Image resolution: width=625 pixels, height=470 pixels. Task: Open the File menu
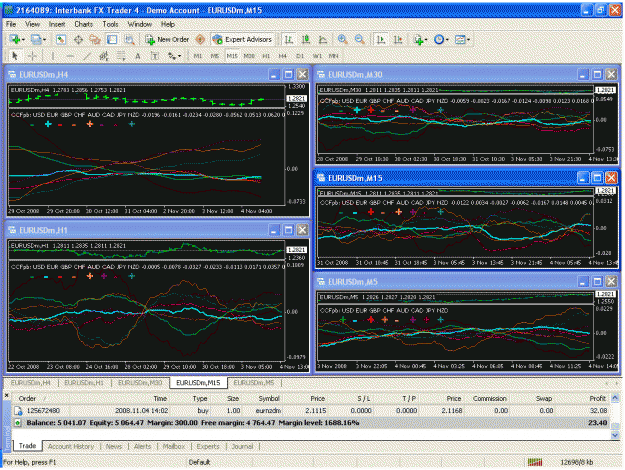coord(11,24)
